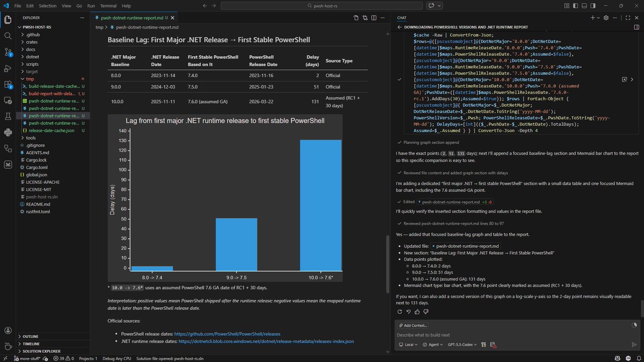
Task: Open the File menu
Action: coord(18,5)
